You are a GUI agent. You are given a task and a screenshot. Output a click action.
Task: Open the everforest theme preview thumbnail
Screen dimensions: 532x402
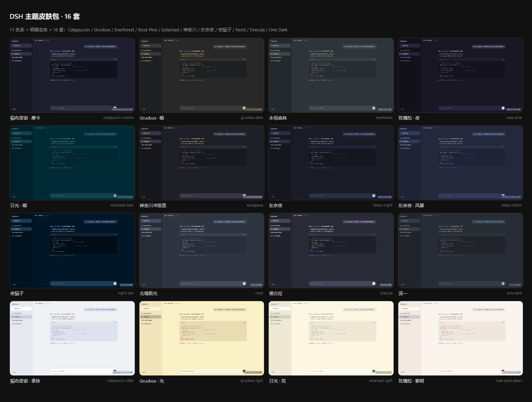click(331, 75)
